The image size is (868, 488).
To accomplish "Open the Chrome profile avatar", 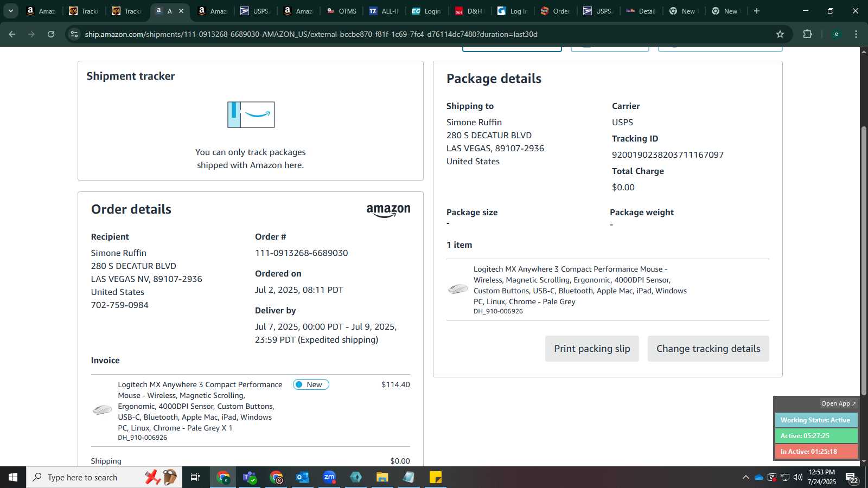I will click(x=837, y=34).
